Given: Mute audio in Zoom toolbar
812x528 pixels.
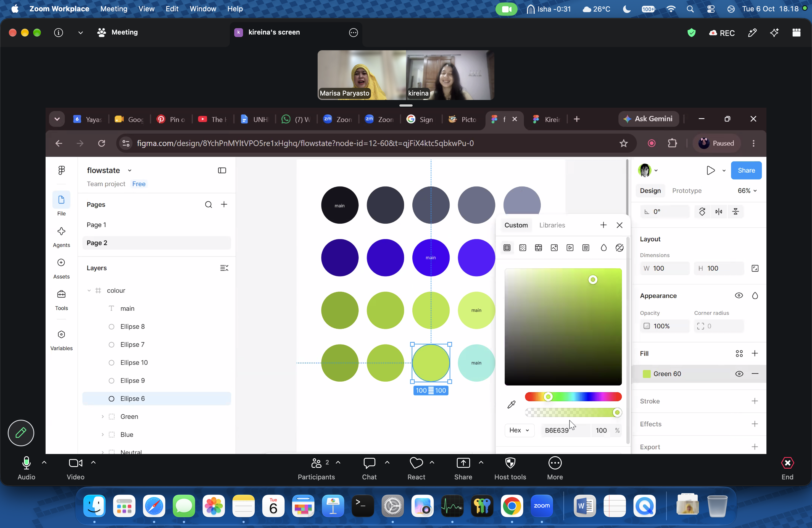Looking at the screenshot, I should point(26,469).
